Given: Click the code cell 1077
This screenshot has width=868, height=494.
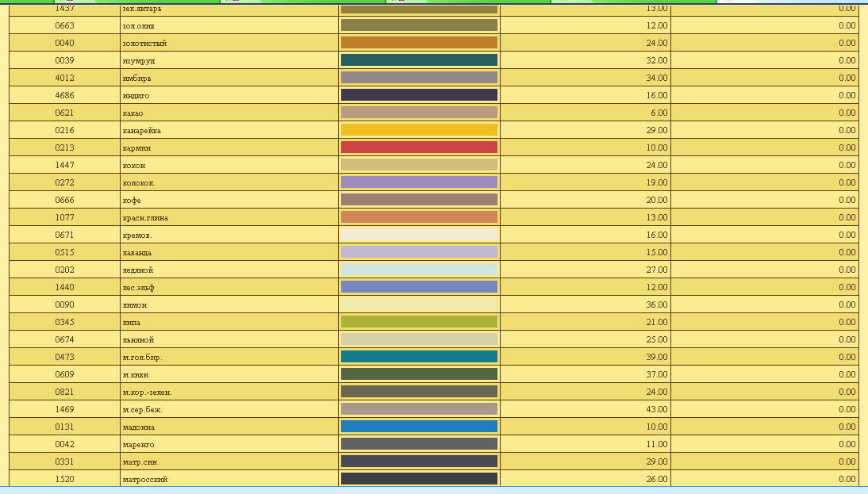Looking at the screenshot, I should coord(65,217).
